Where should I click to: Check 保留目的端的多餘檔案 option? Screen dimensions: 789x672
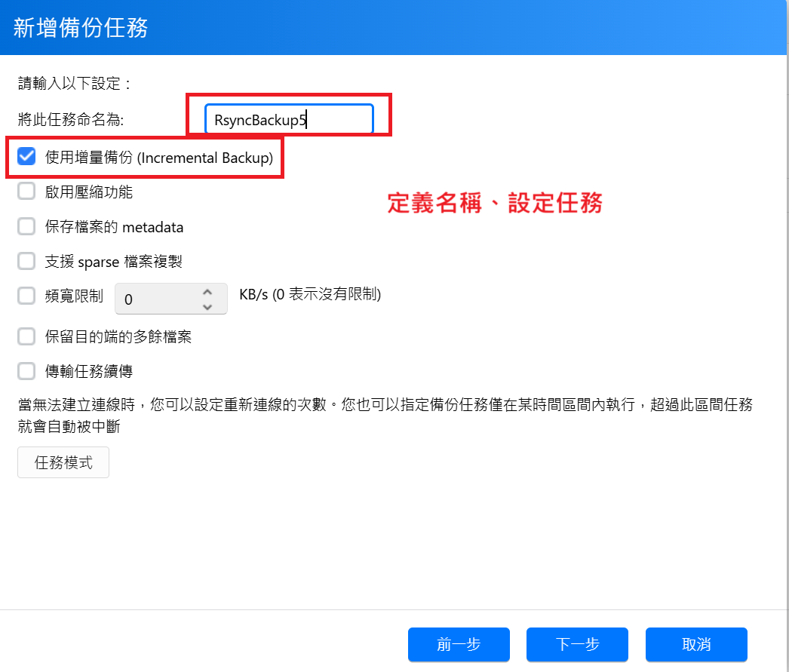(x=26, y=336)
